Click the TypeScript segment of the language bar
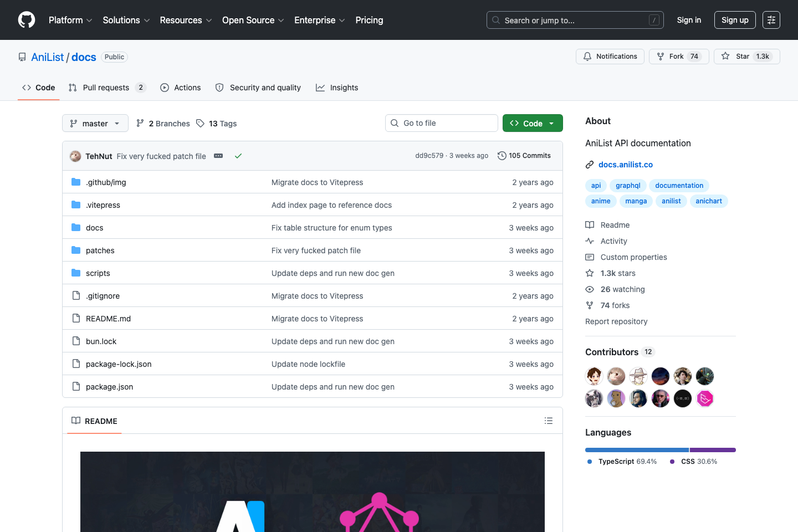This screenshot has width=798, height=532. coord(636,449)
